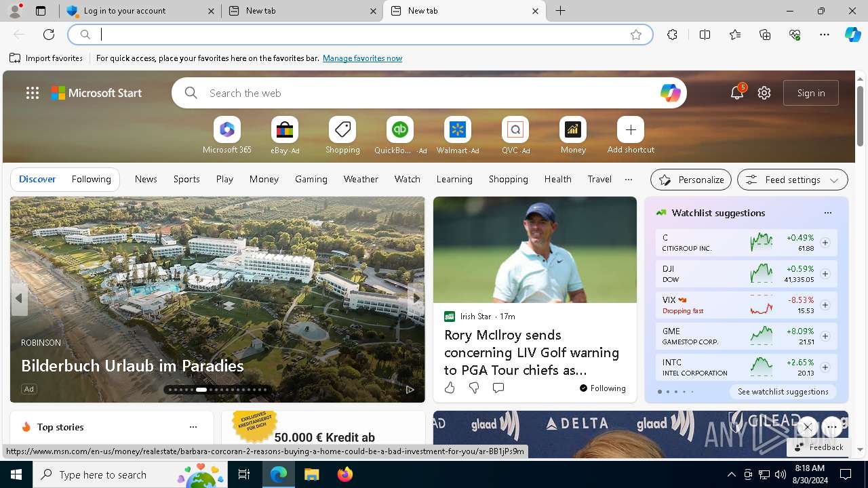Open Edge Settings and more menu
The image size is (868, 488).
pos(825,35)
